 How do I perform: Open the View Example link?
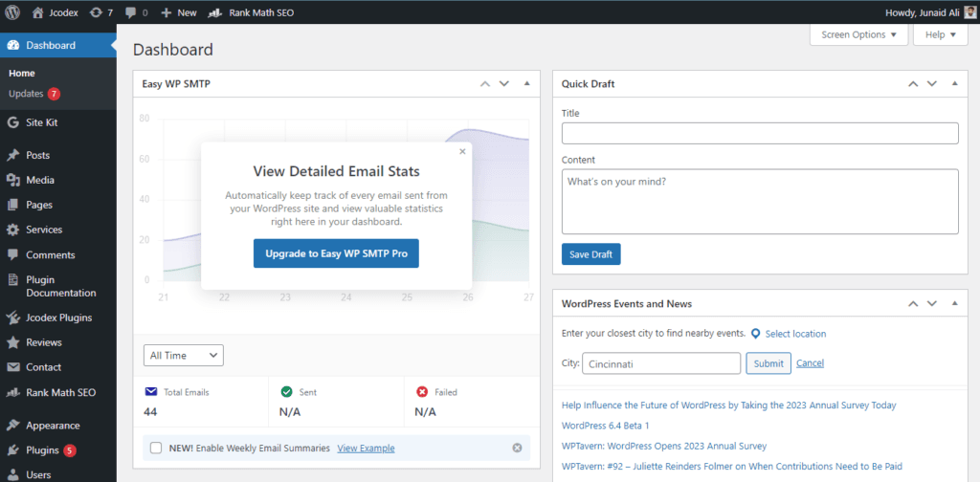[x=366, y=448]
